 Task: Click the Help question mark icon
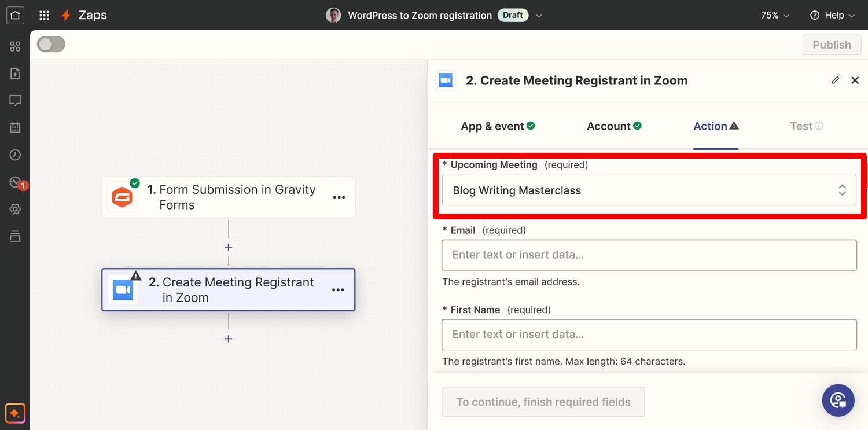click(815, 15)
